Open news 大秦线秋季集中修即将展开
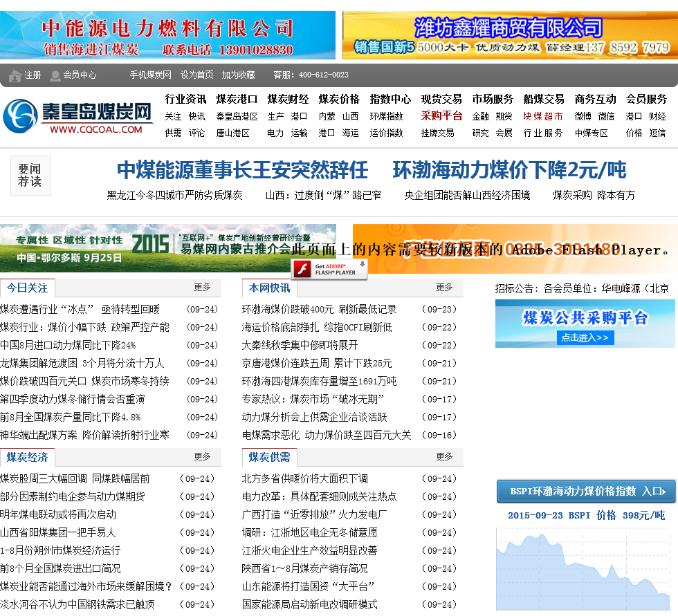 pos(300,346)
